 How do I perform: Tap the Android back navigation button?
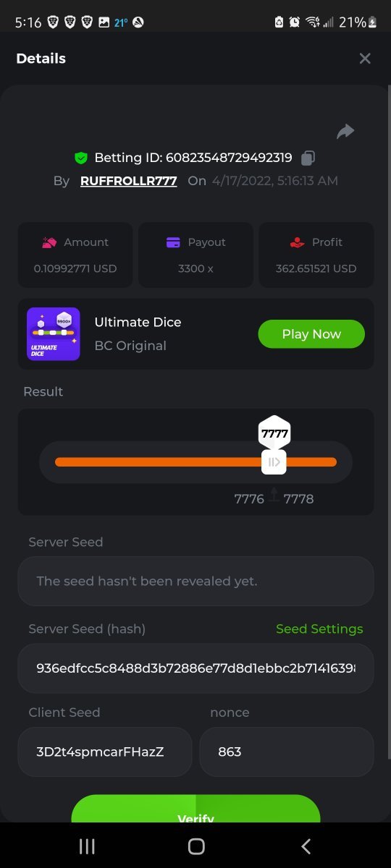tap(306, 846)
